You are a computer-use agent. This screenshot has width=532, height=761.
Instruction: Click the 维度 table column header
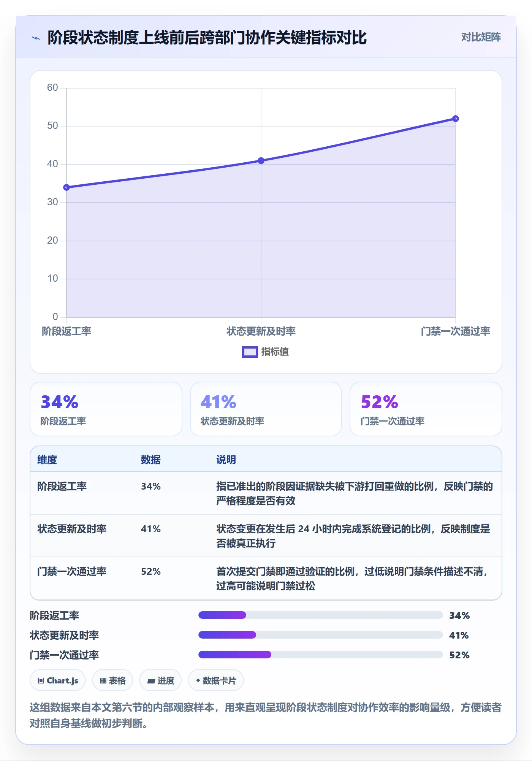tap(47, 460)
